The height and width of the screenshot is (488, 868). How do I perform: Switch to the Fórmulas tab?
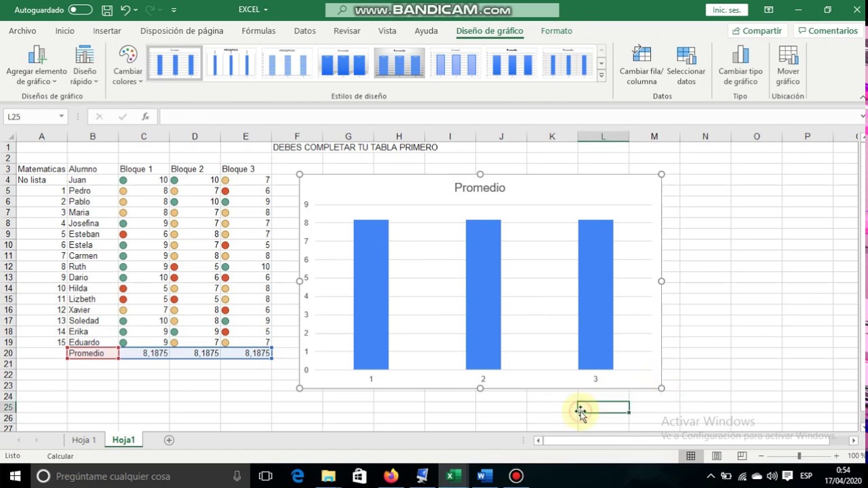coord(258,30)
